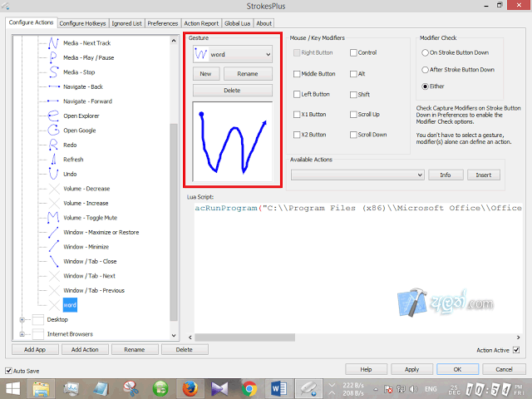The height and width of the screenshot is (399, 532).
Task: Click the gesture icon for Window - Minimize
Action: [53, 247]
